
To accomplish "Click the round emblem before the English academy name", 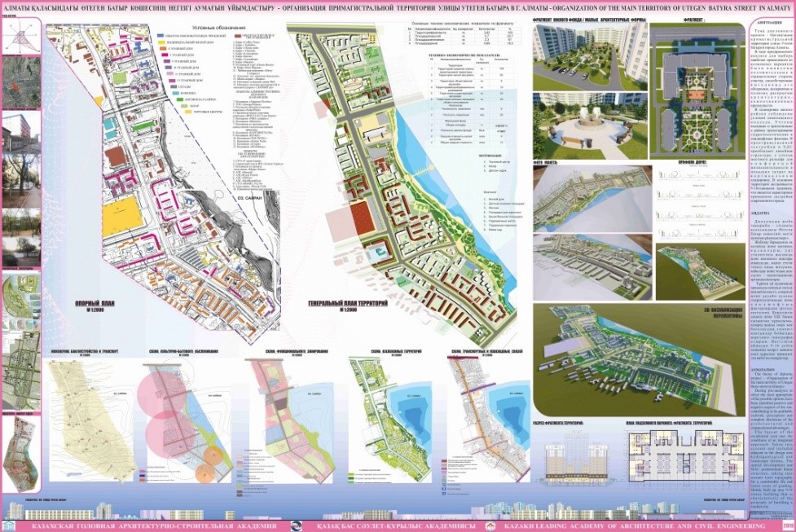I will pos(491,527).
